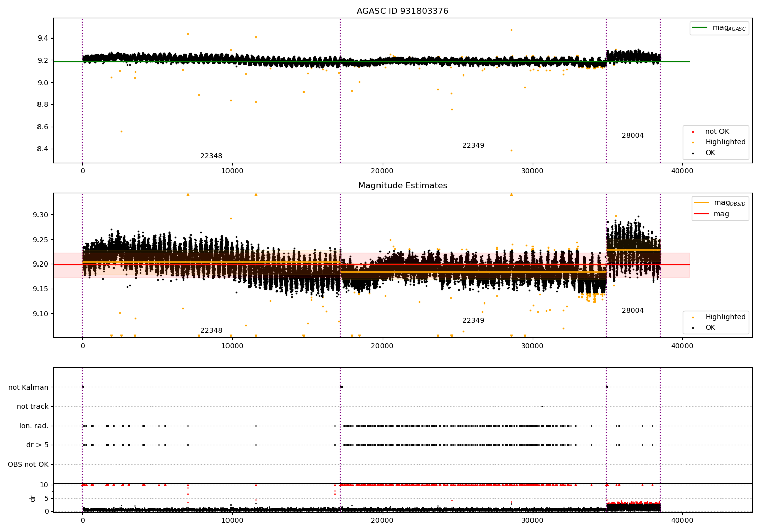
Task: Click the 40000 x-axis tick under top plot
Action: (x=682, y=171)
